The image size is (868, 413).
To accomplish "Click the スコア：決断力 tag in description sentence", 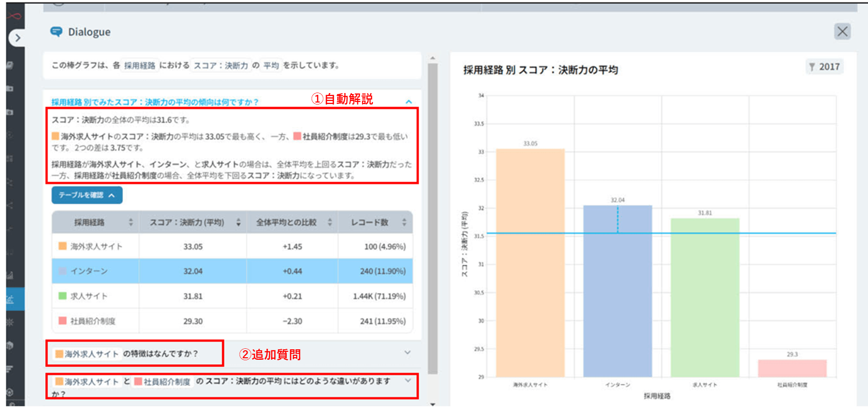I will [x=220, y=66].
